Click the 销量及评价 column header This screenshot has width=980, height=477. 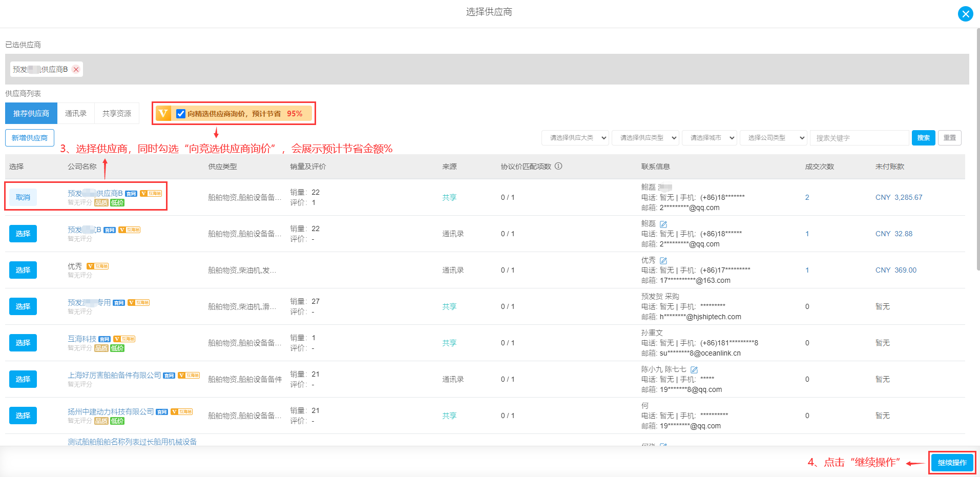point(308,167)
